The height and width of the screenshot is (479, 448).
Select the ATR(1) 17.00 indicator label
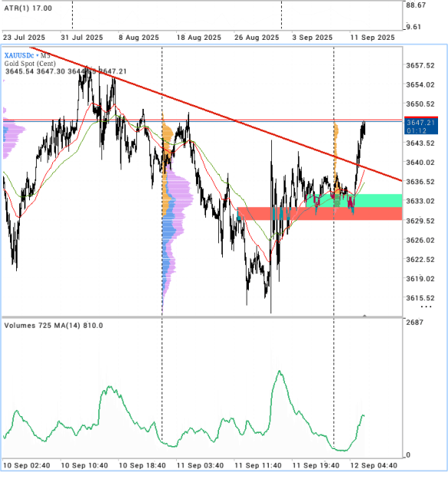click(28, 8)
